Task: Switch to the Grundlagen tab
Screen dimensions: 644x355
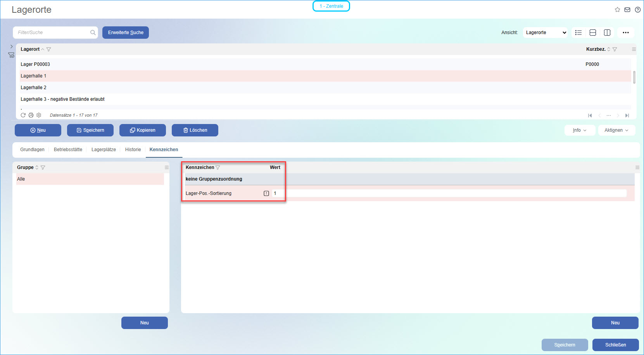Action: [x=32, y=150]
